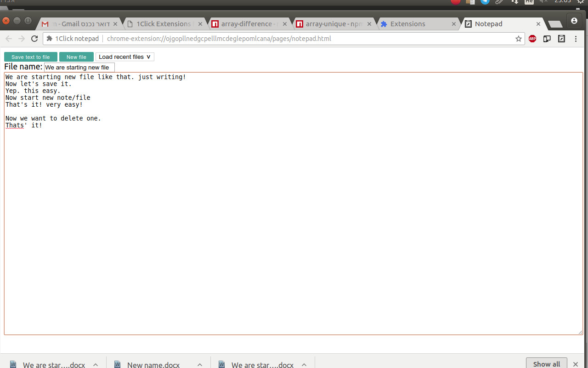This screenshot has width=588, height=368.
Task: Open the 1Click notepad extension icon
Action: [561, 39]
